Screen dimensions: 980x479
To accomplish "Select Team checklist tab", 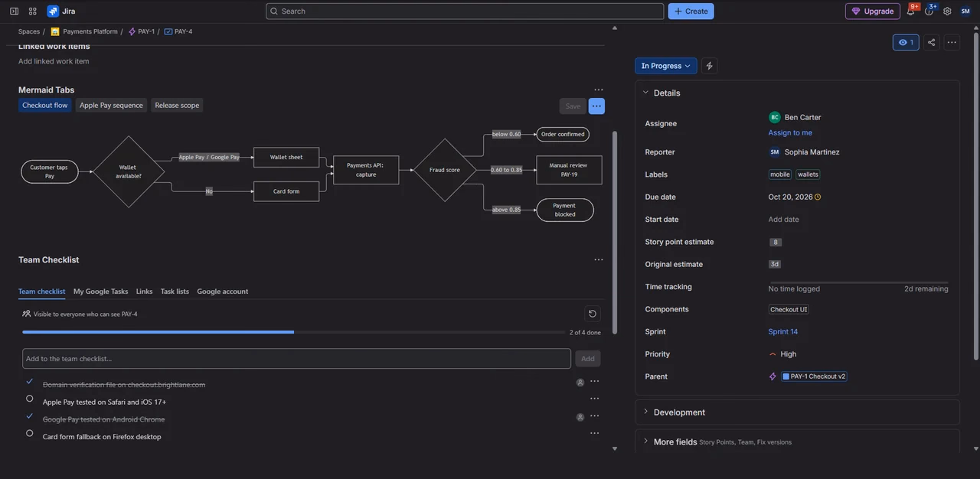I will 41,292.
